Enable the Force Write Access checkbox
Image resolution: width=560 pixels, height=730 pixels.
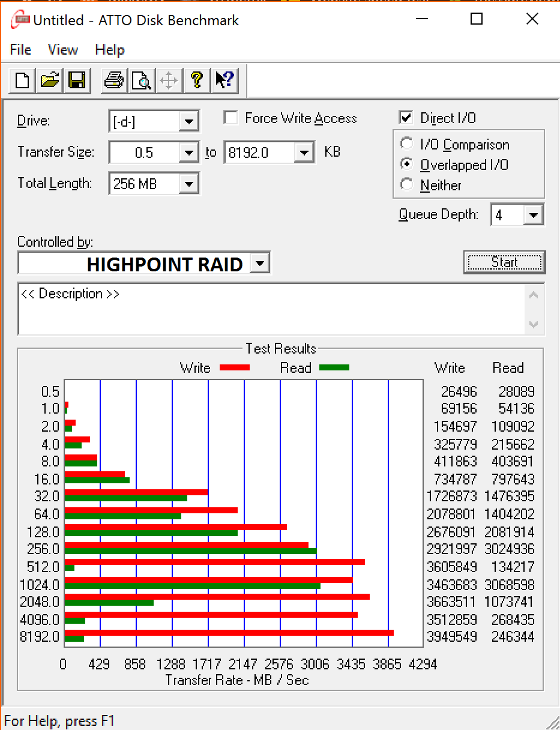pyautogui.click(x=230, y=118)
